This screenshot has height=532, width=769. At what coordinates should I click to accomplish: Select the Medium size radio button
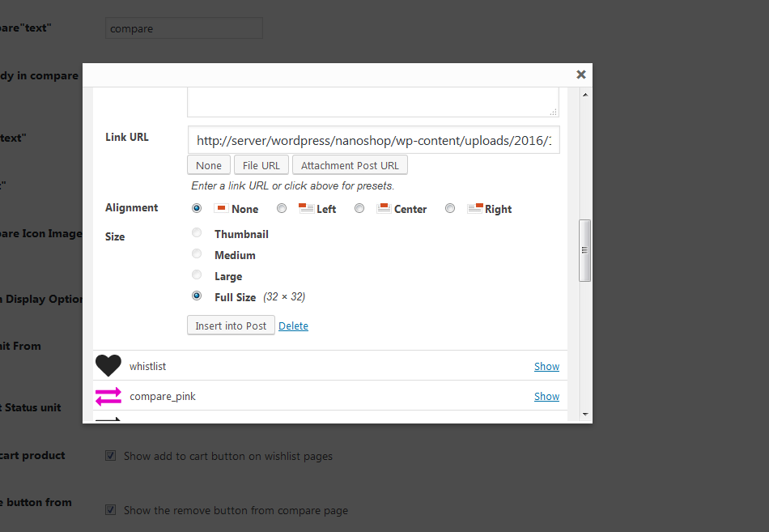click(197, 254)
